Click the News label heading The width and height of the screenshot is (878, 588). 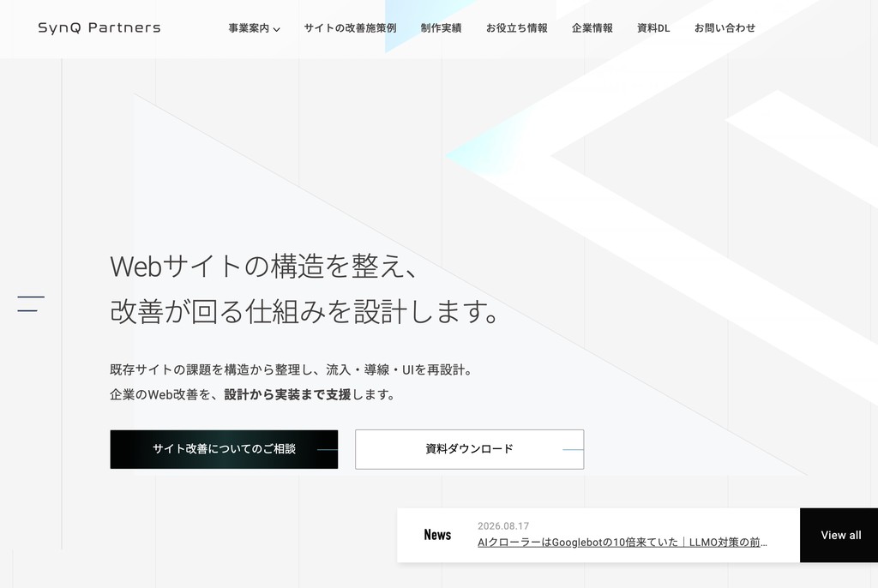(x=437, y=535)
